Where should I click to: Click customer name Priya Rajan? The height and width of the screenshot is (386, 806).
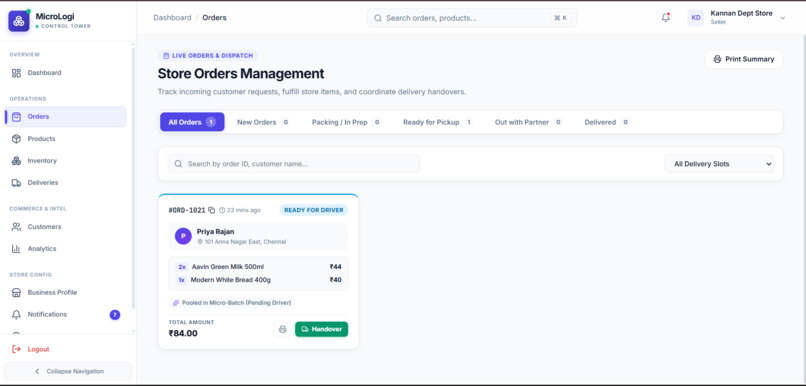(x=215, y=232)
